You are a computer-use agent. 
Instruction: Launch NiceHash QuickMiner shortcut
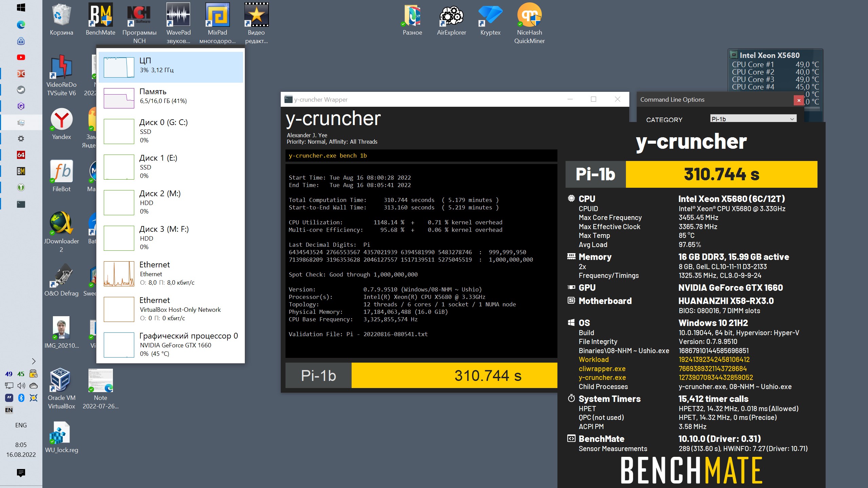(529, 24)
